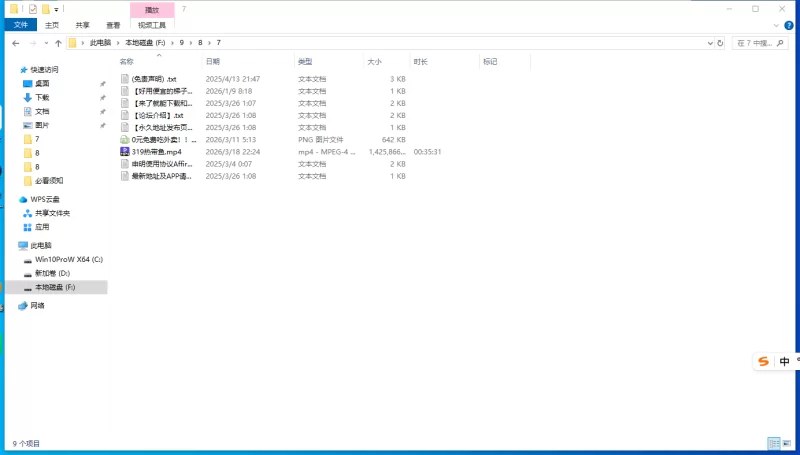Screen dimensions: 800x455
Task: Expand the address bar history dropdown
Action: (709, 43)
